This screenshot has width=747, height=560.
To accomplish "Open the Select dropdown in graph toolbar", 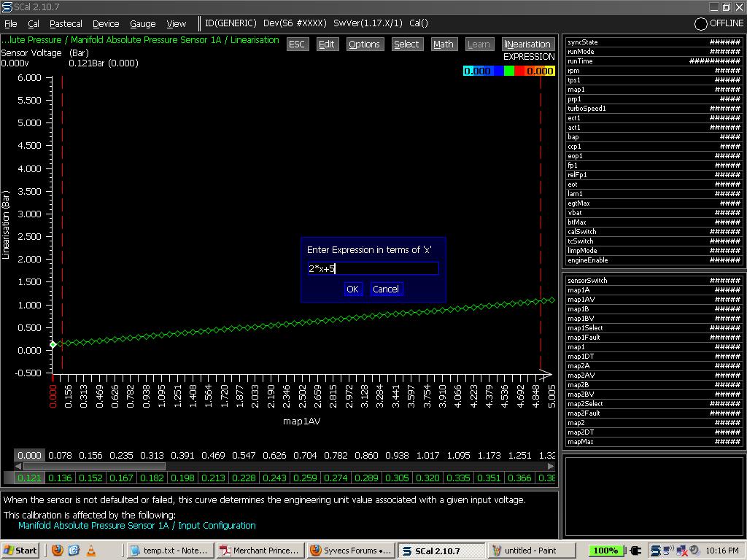I will (406, 44).
